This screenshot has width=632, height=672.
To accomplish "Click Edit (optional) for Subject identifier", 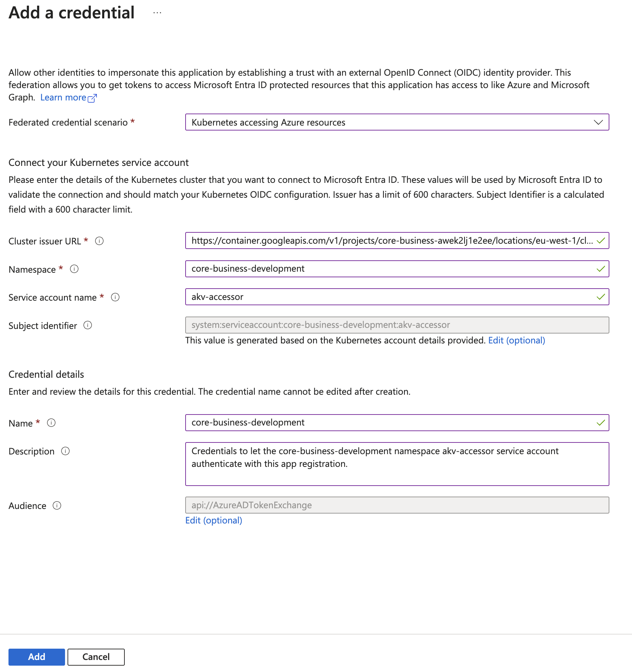I will click(516, 340).
